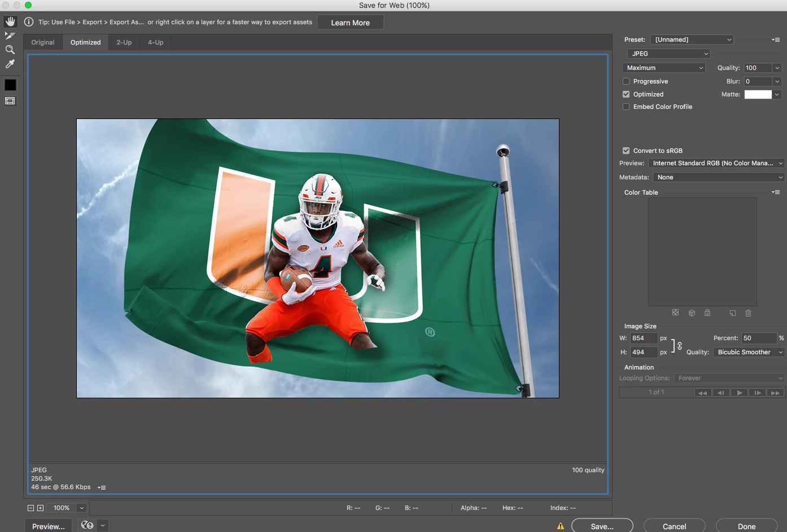Click zoom out minus icon
This screenshot has height=532, width=787.
(31, 508)
